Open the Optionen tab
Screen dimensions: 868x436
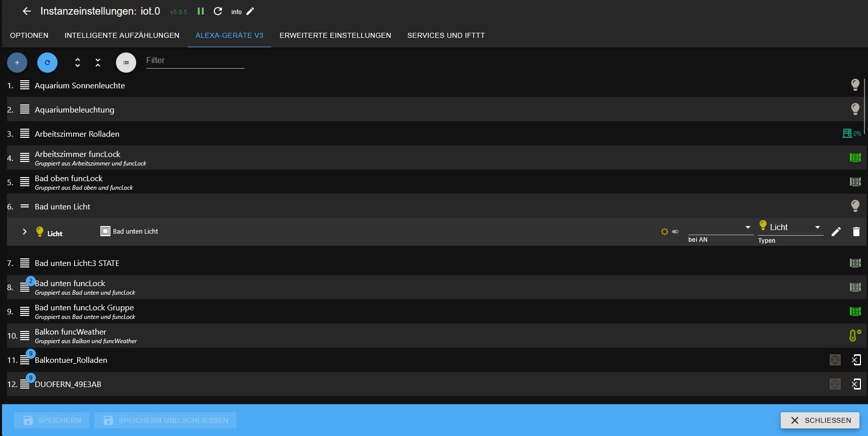[x=29, y=35]
